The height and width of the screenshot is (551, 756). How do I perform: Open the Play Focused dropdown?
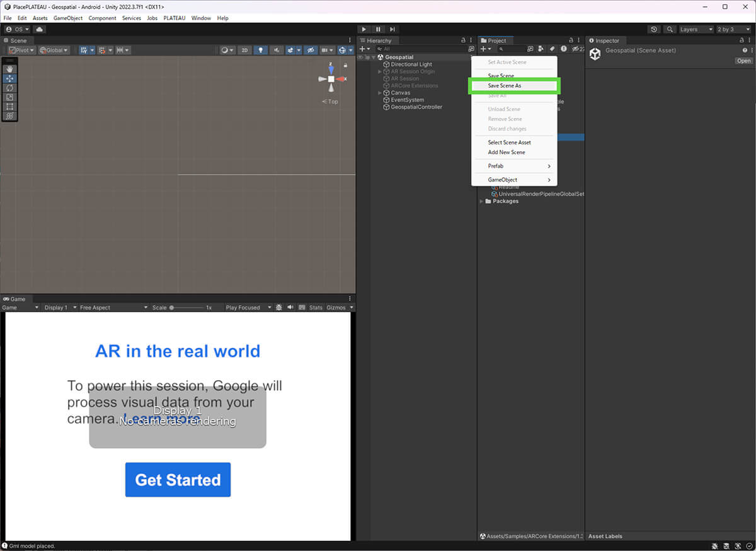(x=248, y=307)
